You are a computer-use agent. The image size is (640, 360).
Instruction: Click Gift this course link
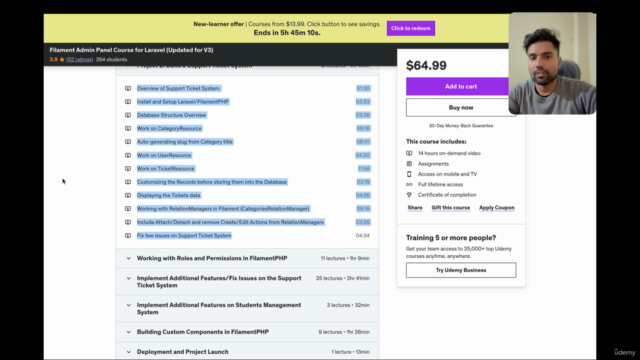(x=451, y=208)
